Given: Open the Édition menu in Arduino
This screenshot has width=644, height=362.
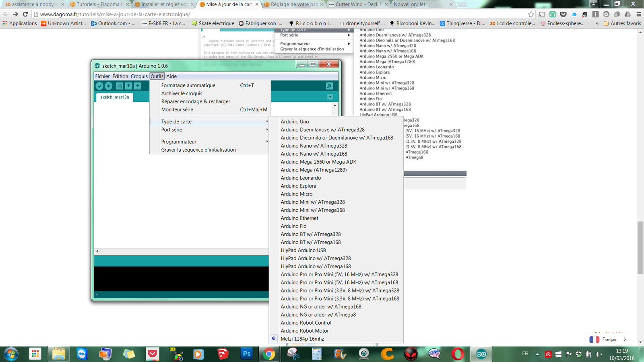Looking at the screenshot, I should (120, 76).
